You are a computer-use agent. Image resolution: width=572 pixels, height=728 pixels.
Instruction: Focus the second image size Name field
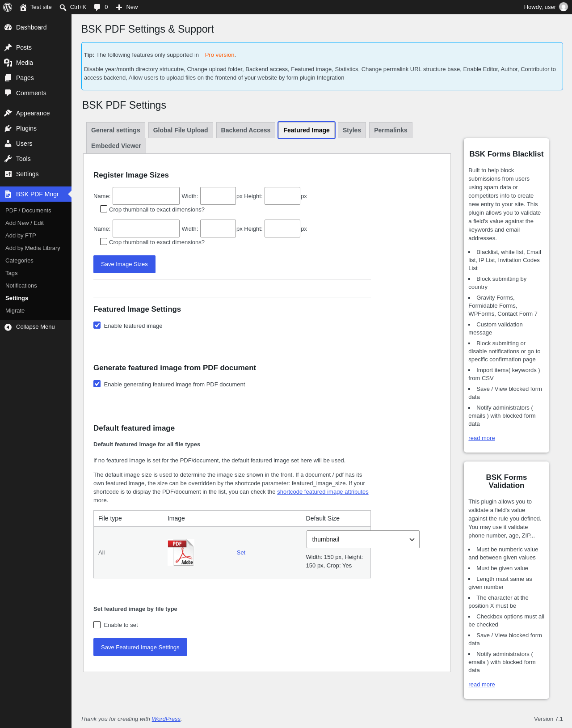pyautogui.click(x=146, y=229)
